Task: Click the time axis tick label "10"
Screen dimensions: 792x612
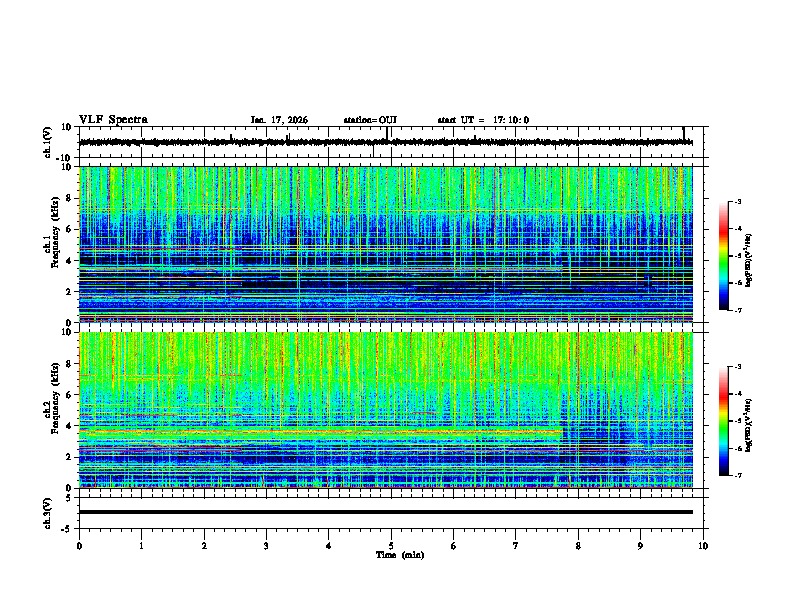Action: (x=703, y=546)
